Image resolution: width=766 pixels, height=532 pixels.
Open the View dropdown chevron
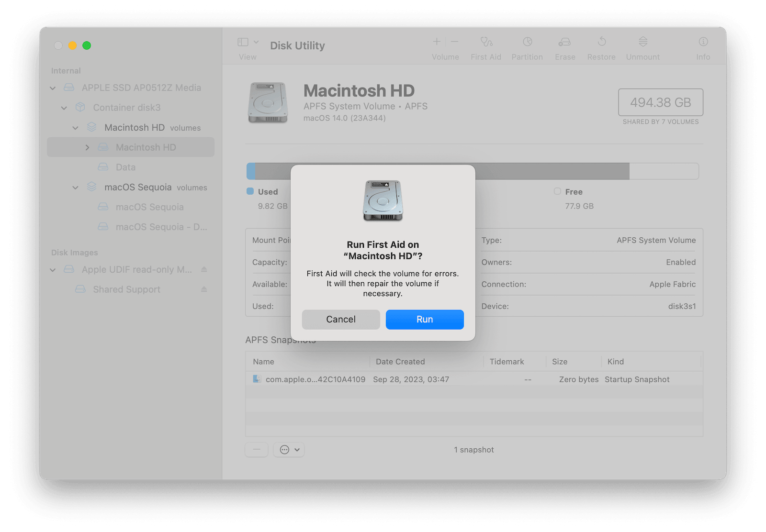256,42
